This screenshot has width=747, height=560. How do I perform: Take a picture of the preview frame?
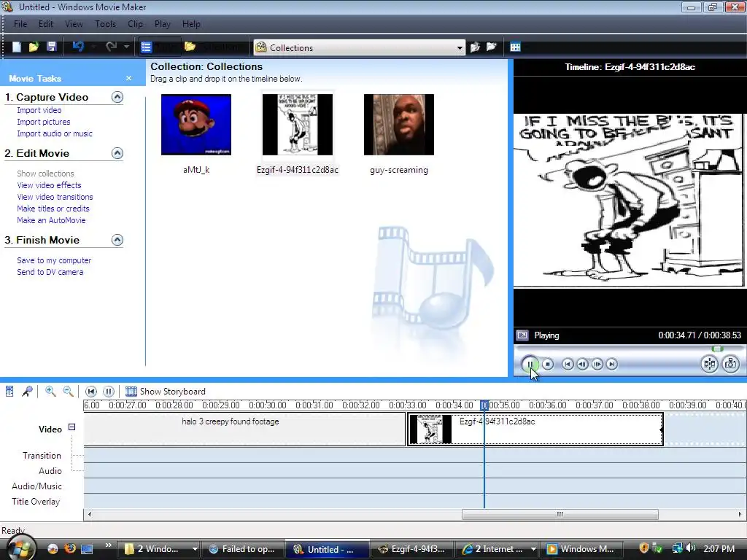730,365
